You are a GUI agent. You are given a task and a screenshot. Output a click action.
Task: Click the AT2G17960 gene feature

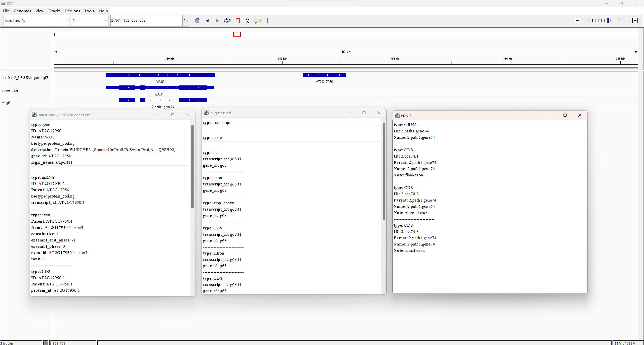(325, 75)
